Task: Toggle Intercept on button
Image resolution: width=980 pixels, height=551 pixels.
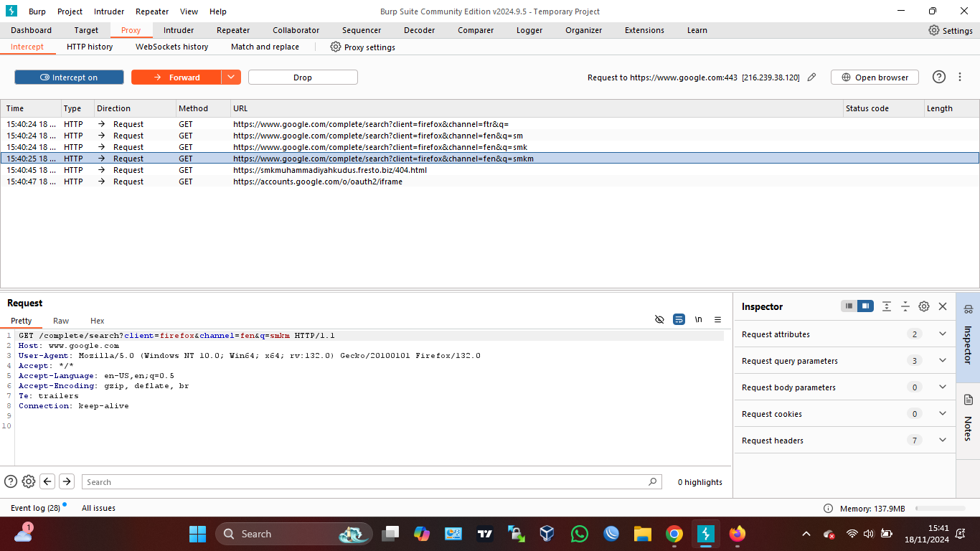Action: (x=69, y=77)
